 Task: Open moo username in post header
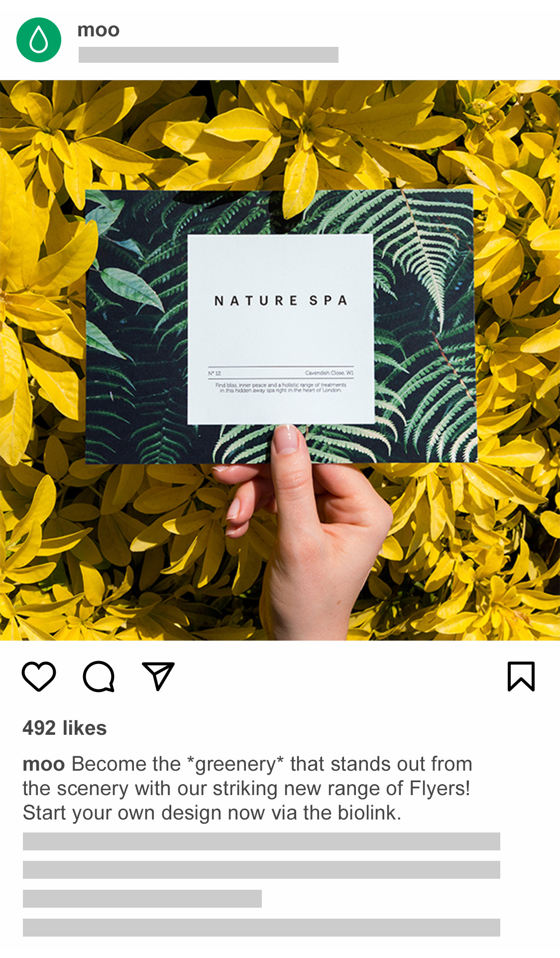[x=99, y=30]
